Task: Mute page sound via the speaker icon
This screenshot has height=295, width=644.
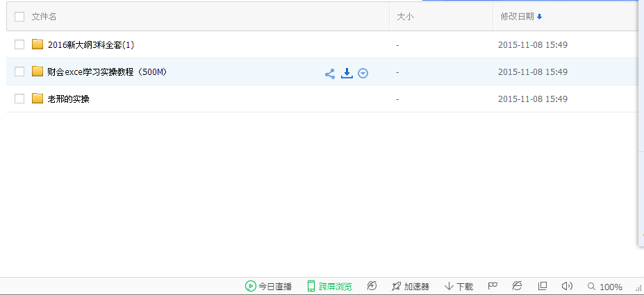Action: click(x=567, y=285)
